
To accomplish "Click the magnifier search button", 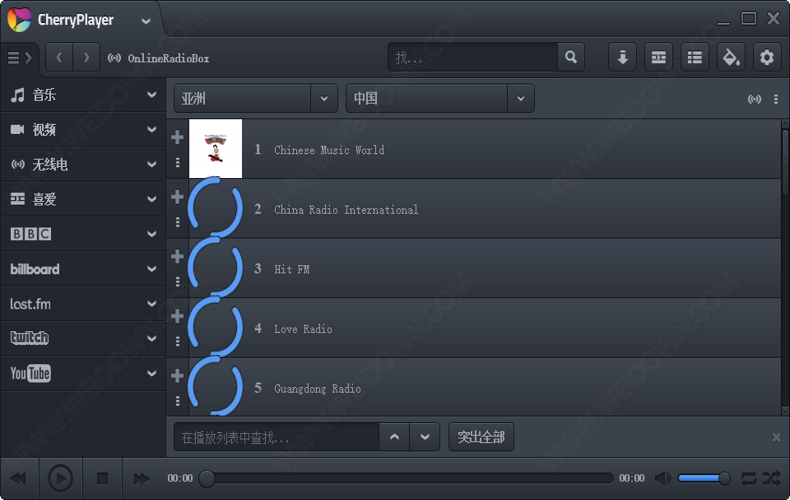I will [571, 57].
